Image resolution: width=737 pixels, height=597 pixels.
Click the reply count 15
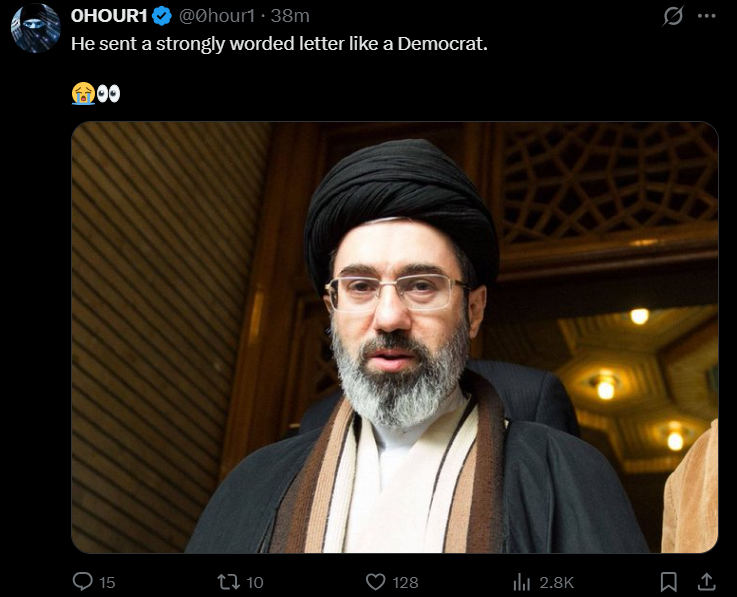[x=107, y=583]
